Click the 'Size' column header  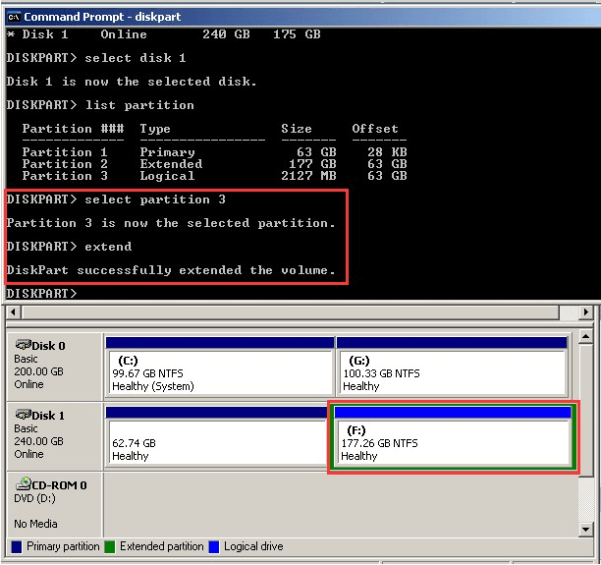296,129
